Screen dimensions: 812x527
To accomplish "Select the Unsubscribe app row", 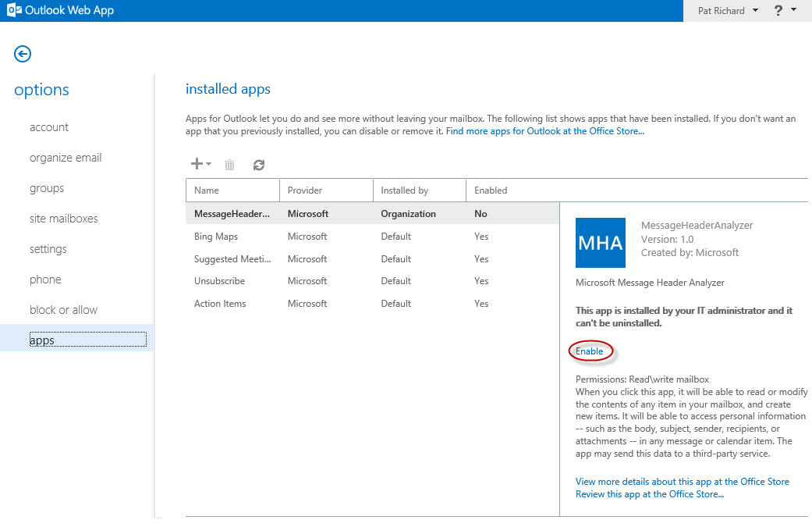I will coord(372,281).
